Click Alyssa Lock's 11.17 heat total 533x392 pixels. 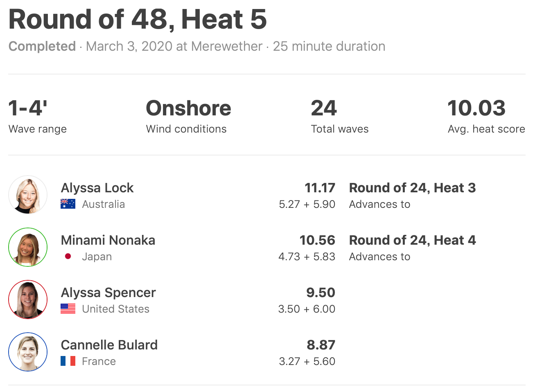[x=320, y=188]
